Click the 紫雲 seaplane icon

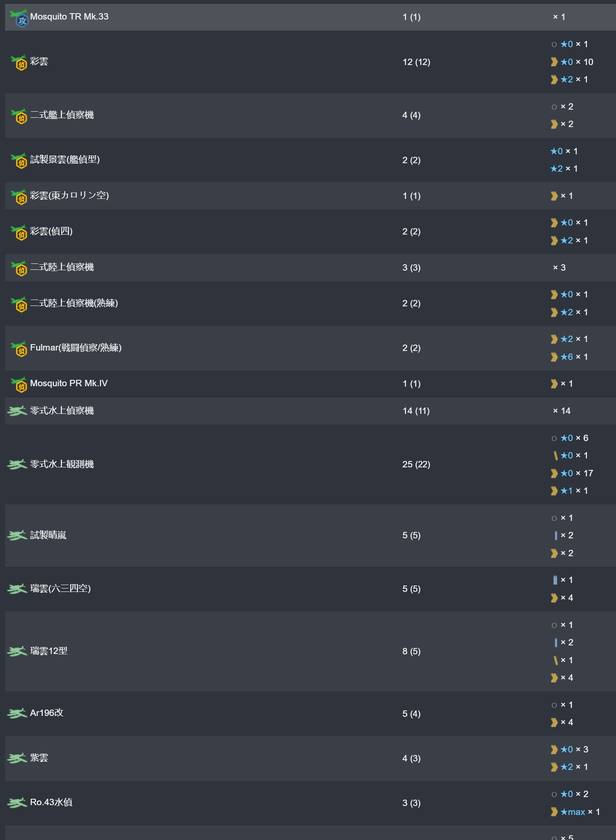pyautogui.click(x=17, y=758)
